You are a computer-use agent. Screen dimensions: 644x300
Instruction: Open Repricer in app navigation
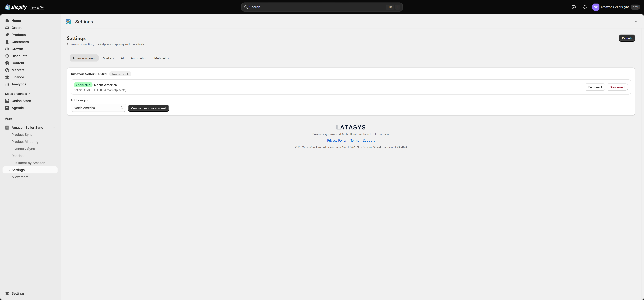pyautogui.click(x=18, y=156)
